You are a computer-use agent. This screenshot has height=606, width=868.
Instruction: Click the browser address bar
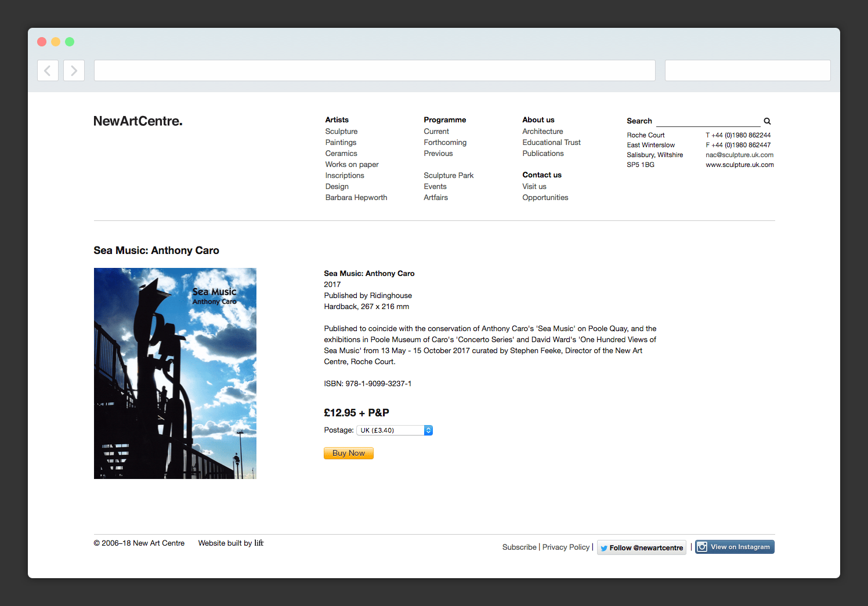(x=375, y=70)
